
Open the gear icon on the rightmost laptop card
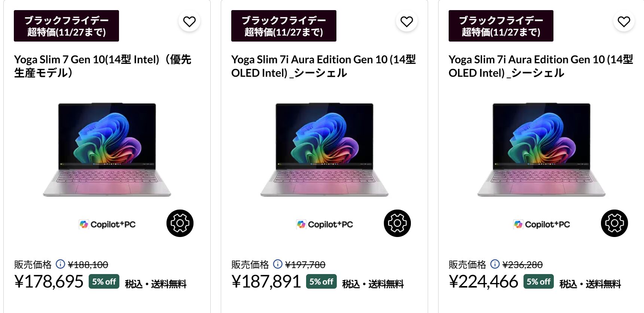614,223
